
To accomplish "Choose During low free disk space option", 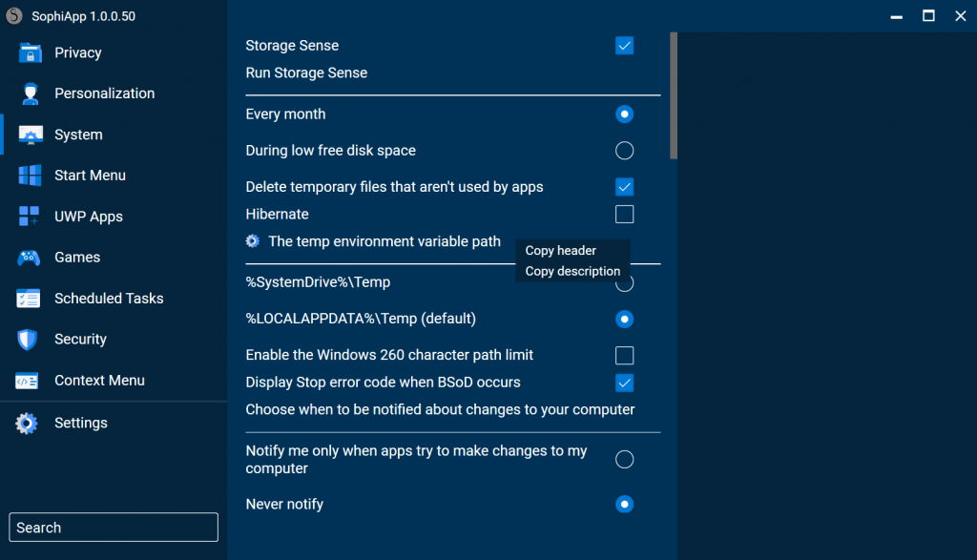I will [624, 150].
